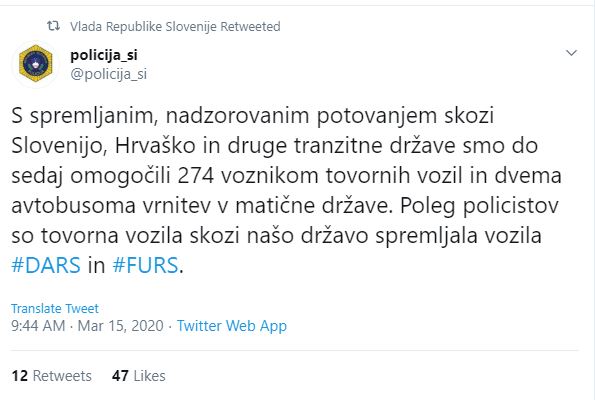Click the tweet body text paragraph
The image size is (595, 400).
point(286,190)
